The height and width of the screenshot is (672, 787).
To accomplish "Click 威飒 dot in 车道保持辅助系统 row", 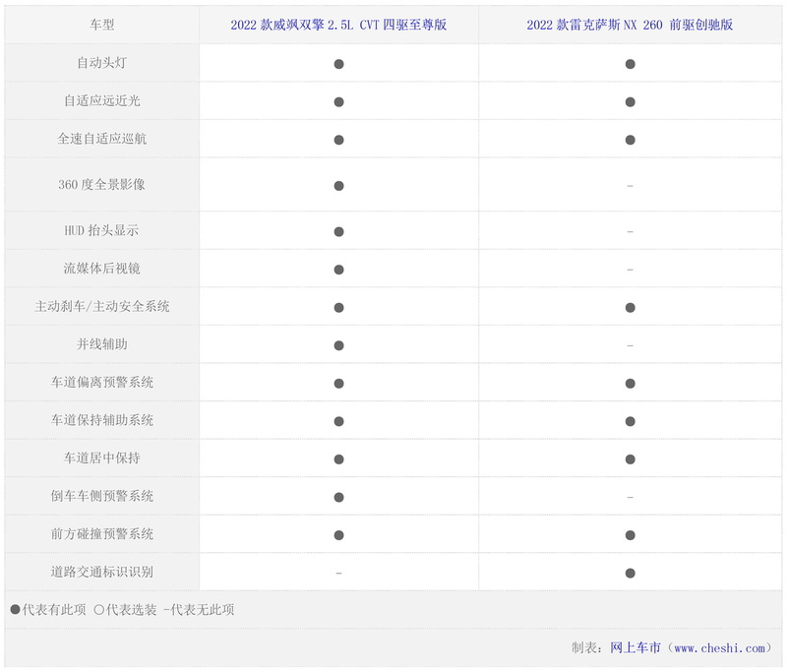I will [x=338, y=421].
